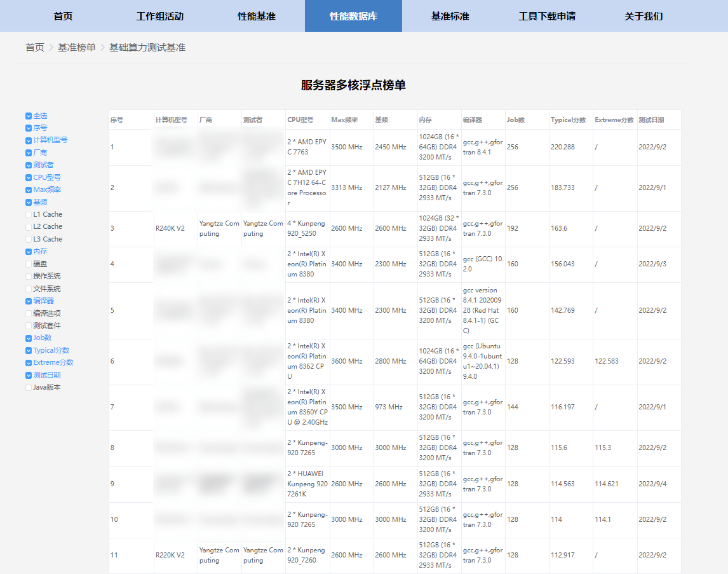Toggle the 厂商 checkbox
Viewport: 728px width, 574px height.
pos(29,153)
